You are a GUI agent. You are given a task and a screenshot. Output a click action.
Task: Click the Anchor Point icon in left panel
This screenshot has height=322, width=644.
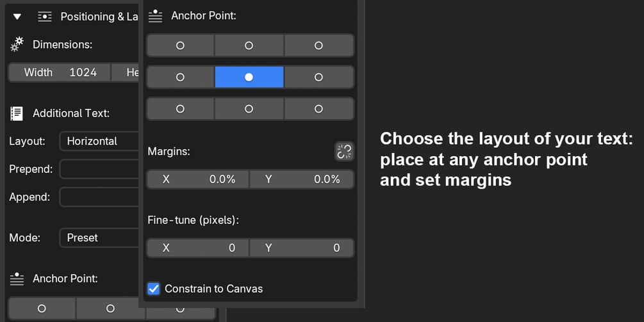(17, 279)
